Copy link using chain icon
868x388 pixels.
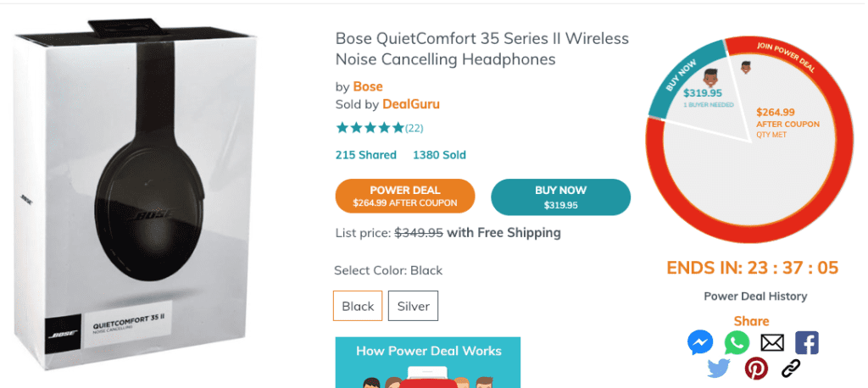click(791, 369)
